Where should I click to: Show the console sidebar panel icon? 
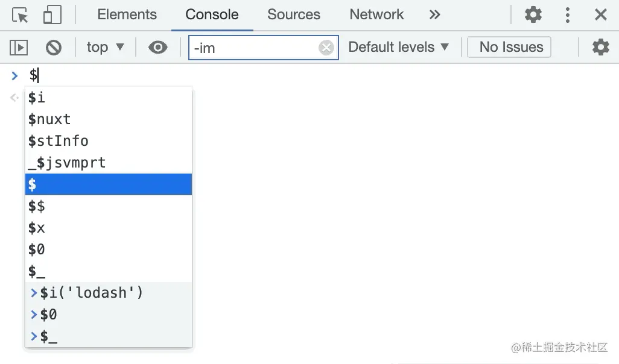click(19, 48)
